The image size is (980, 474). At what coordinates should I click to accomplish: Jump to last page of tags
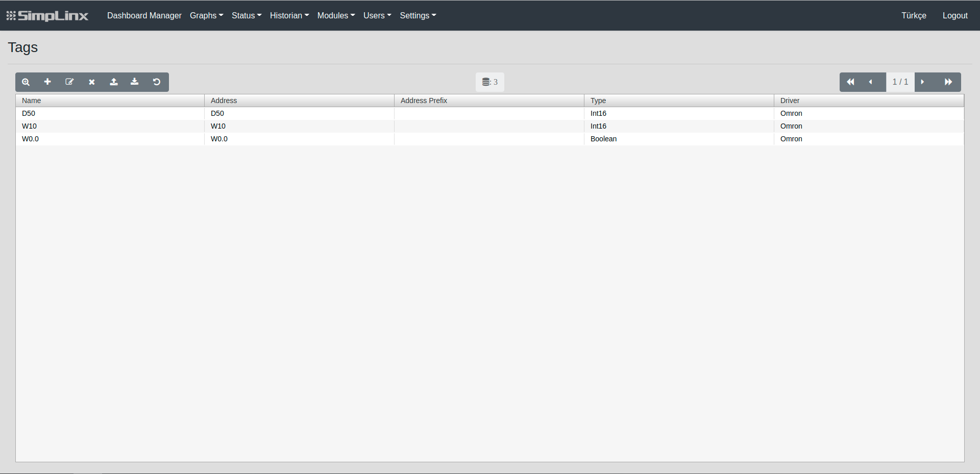(x=948, y=82)
